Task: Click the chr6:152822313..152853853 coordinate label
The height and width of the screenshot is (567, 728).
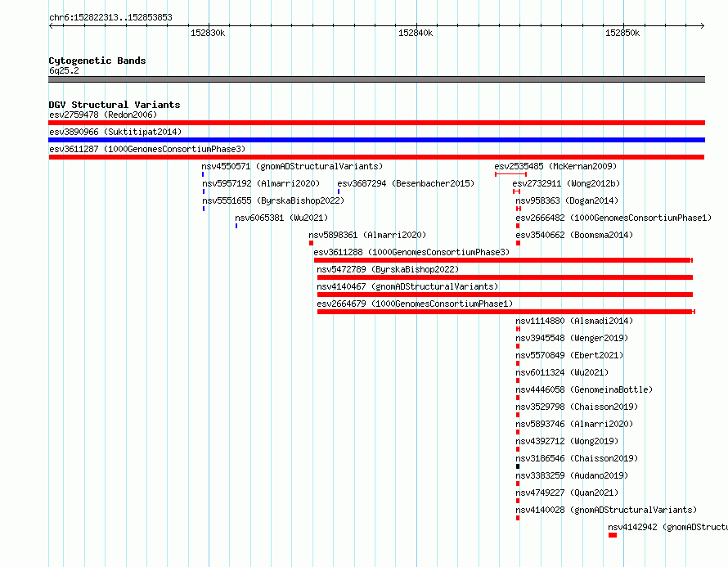Action: pyautogui.click(x=110, y=17)
